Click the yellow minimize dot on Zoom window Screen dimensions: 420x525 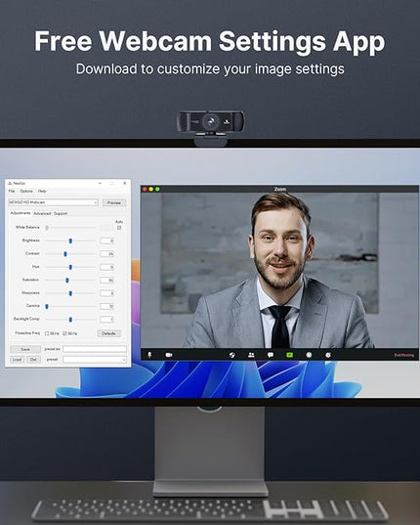(x=151, y=189)
